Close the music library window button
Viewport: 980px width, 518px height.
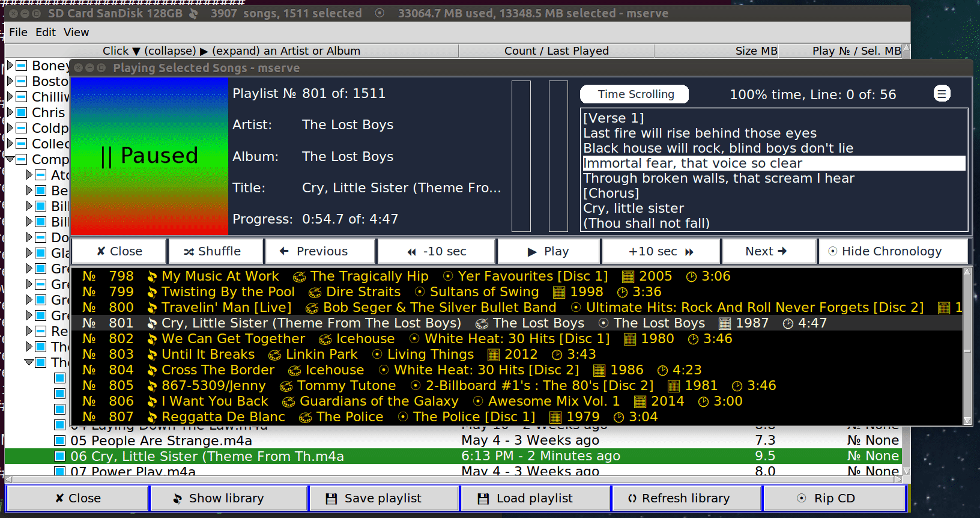(x=77, y=498)
